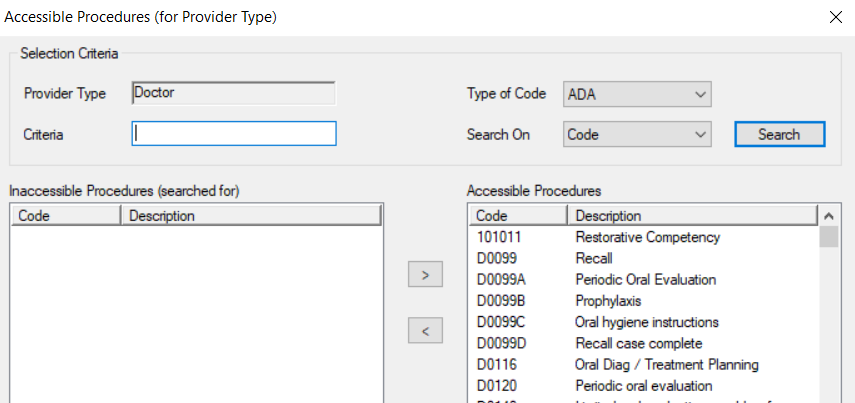Click the Provider Type Doctor field
This screenshot has height=403, width=855.
[234, 94]
